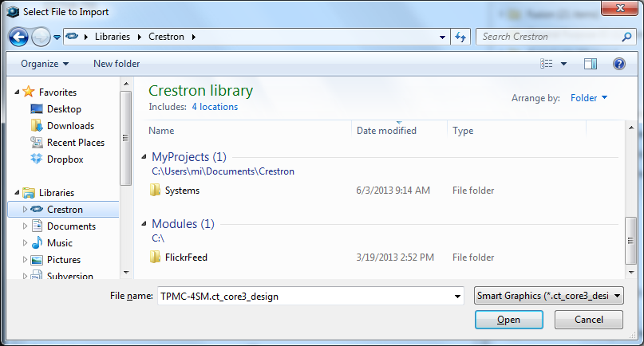Open the view options dropdown arrow
The image size is (644, 346).
[564, 64]
